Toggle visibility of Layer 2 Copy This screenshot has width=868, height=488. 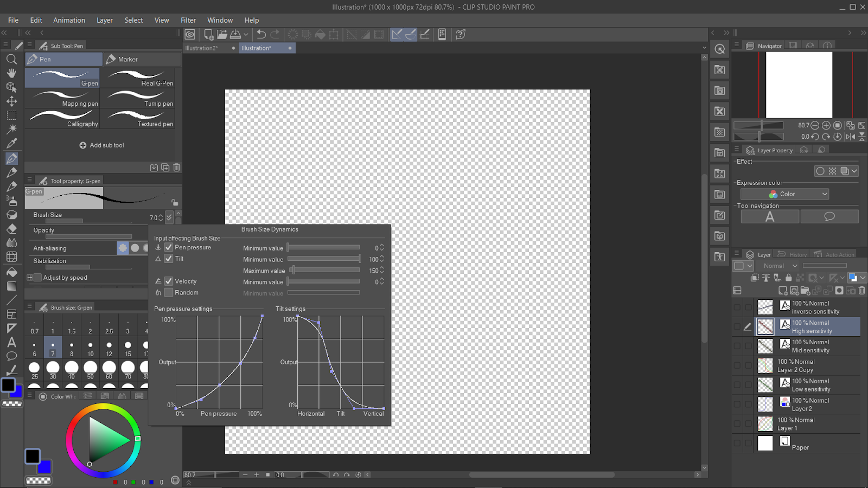click(x=737, y=365)
